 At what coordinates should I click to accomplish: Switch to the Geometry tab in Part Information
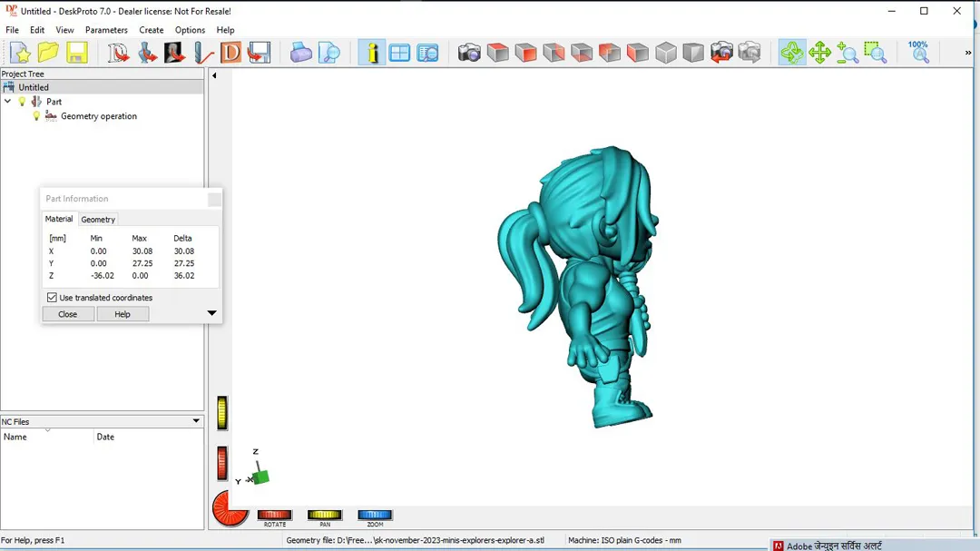click(x=98, y=220)
